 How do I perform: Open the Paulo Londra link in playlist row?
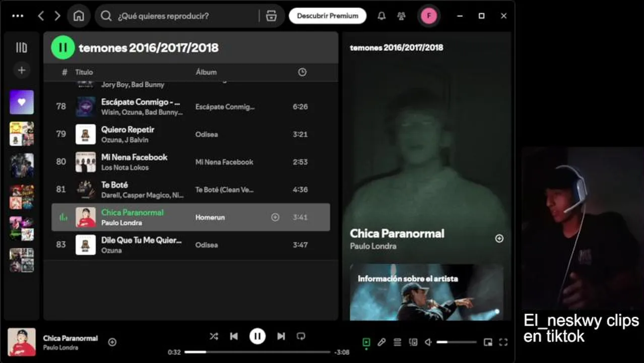pyautogui.click(x=121, y=223)
